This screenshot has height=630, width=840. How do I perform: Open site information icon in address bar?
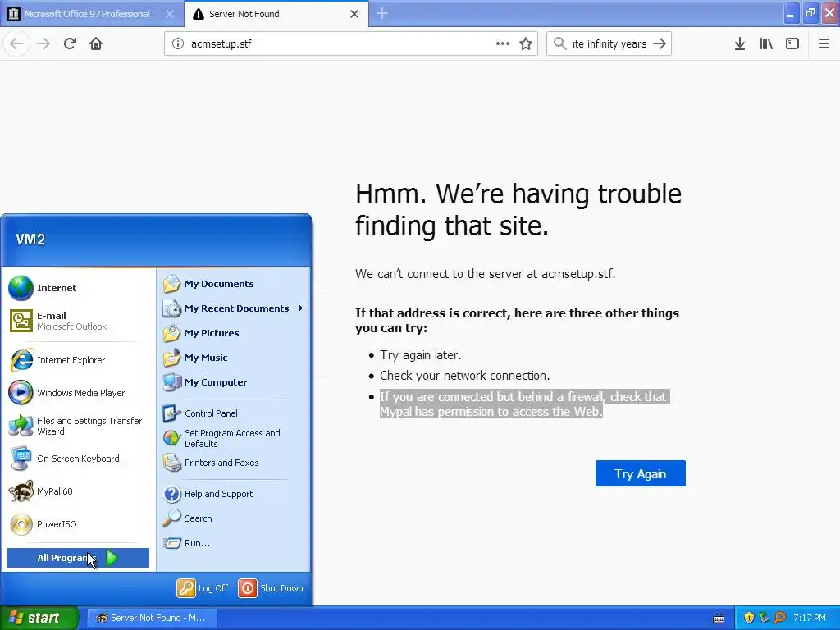(x=178, y=44)
